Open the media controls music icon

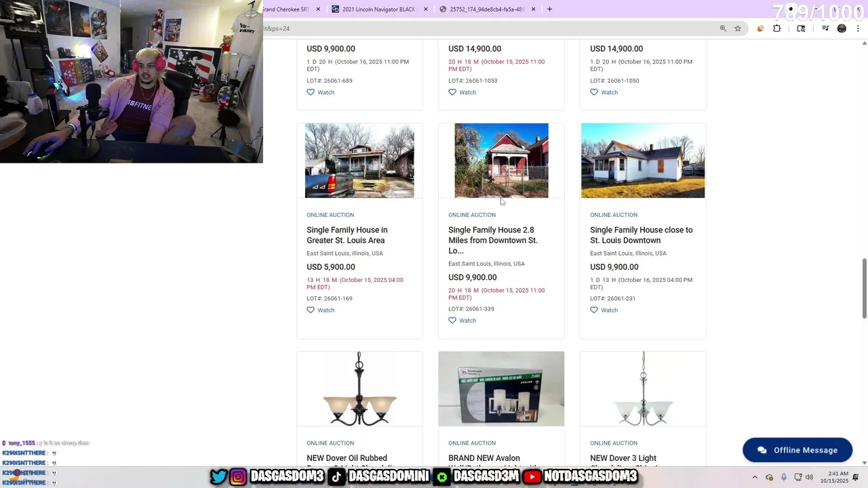[825, 28]
